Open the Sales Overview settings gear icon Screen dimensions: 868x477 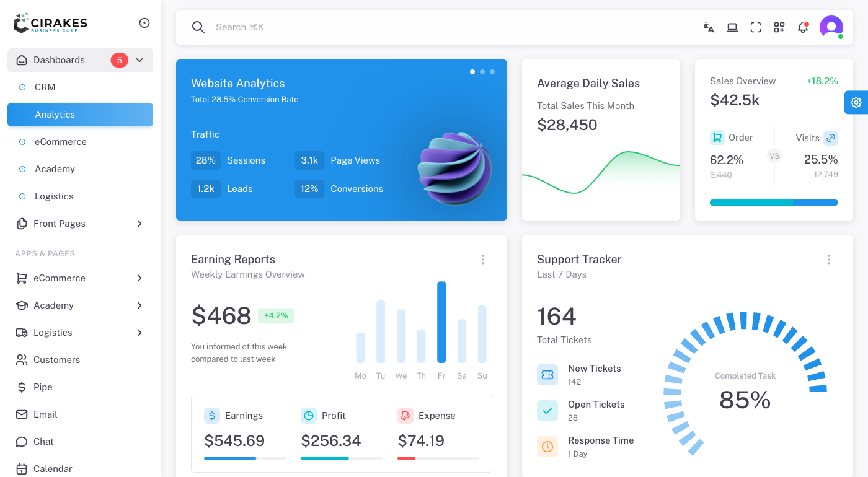click(x=856, y=102)
